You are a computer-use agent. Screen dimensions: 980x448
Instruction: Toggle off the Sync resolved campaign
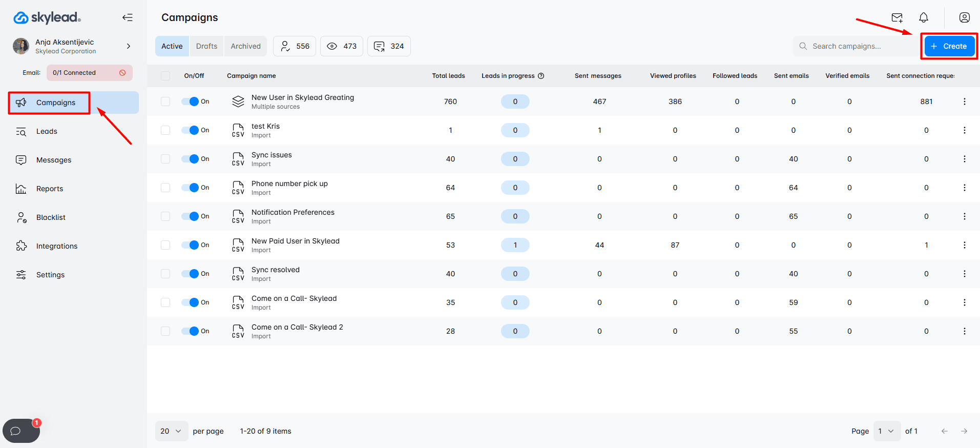190,274
